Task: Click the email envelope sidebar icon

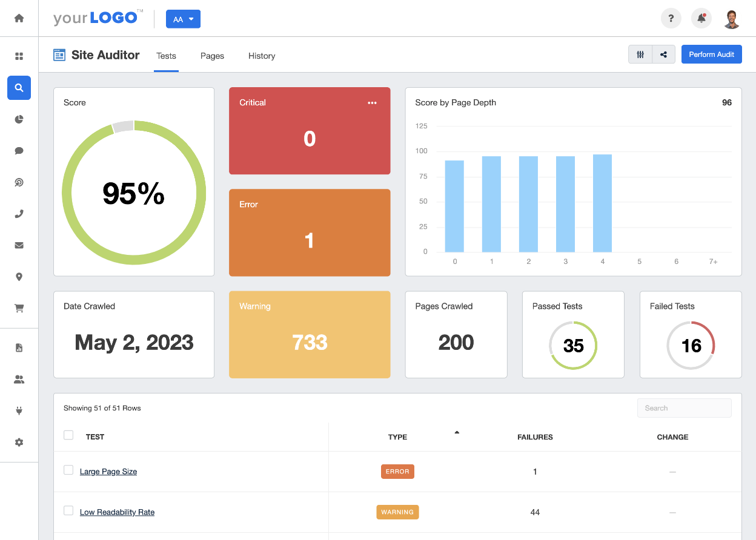Action: [19, 245]
